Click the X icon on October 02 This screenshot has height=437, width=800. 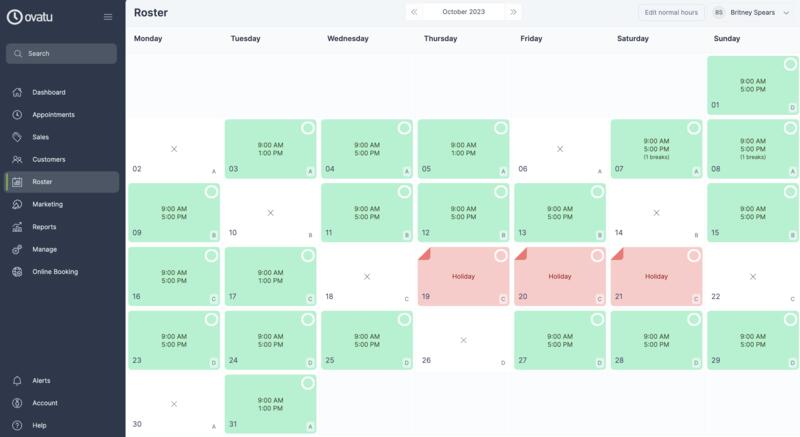point(174,149)
